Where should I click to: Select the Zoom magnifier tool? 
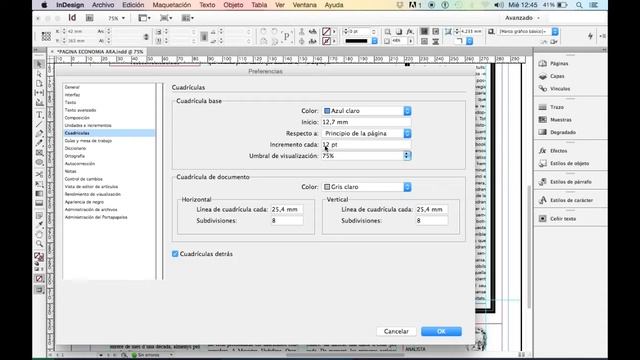(x=39, y=244)
